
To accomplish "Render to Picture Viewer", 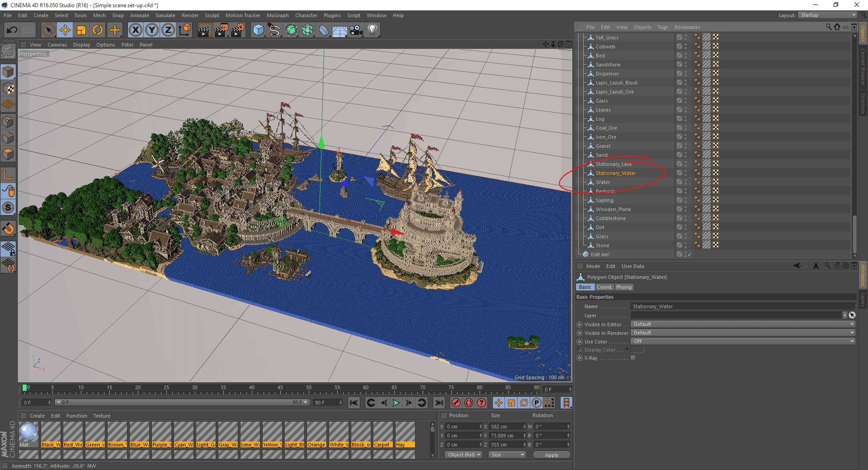I will tap(221, 30).
